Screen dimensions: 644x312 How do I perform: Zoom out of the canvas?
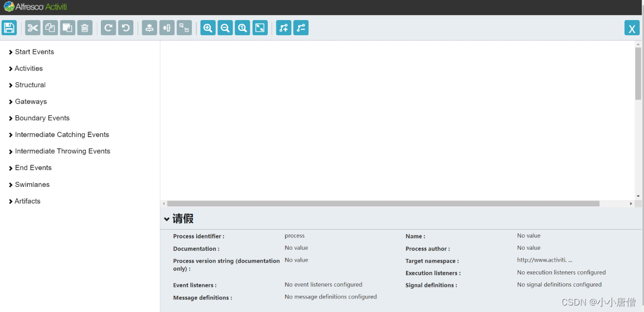(x=225, y=27)
